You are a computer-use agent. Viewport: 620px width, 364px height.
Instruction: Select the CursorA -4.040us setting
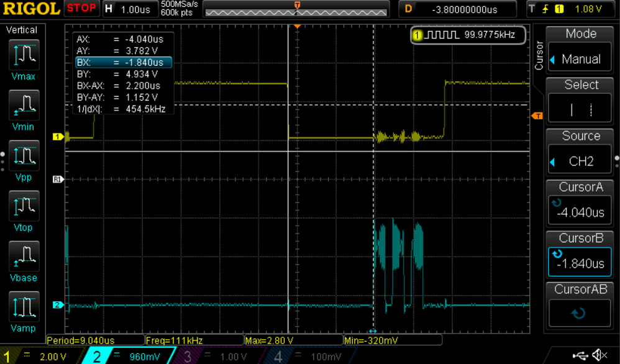click(x=580, y=209)
